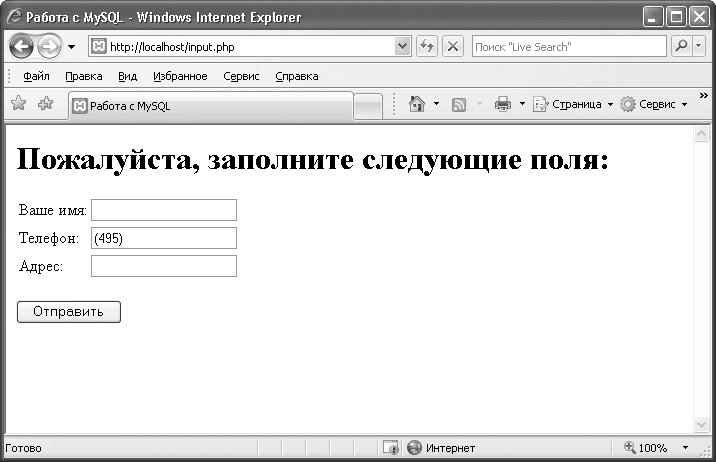Viewport: 716px width, 462px height.
Task: Minimize the Internet Explorer window
Action: [653, 17]
